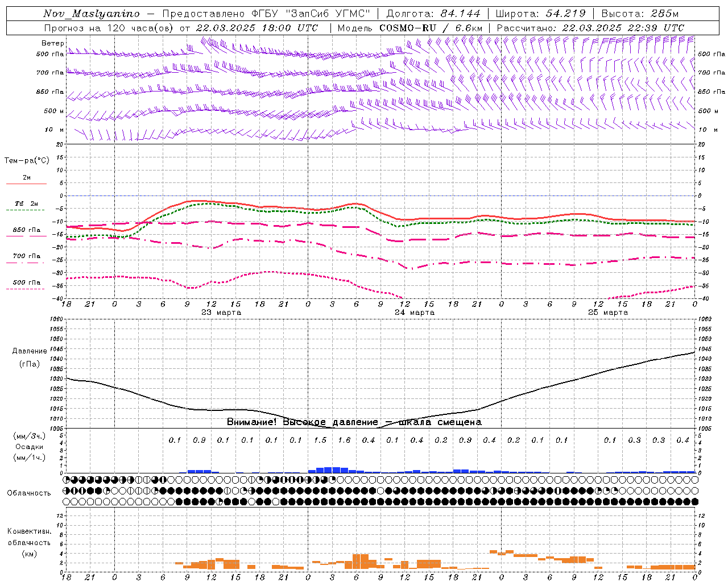
Task: Click the Модель COSMO-RU / 6.6км text
Action: click(410, 28)
